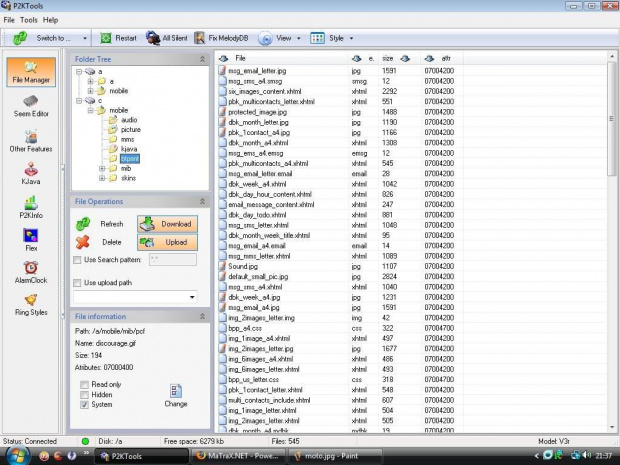Image resolution: width=620 pixels, height=465 pixels.
Task: Open Ring Styles in sidebar
Action: [x=30, y=305]
